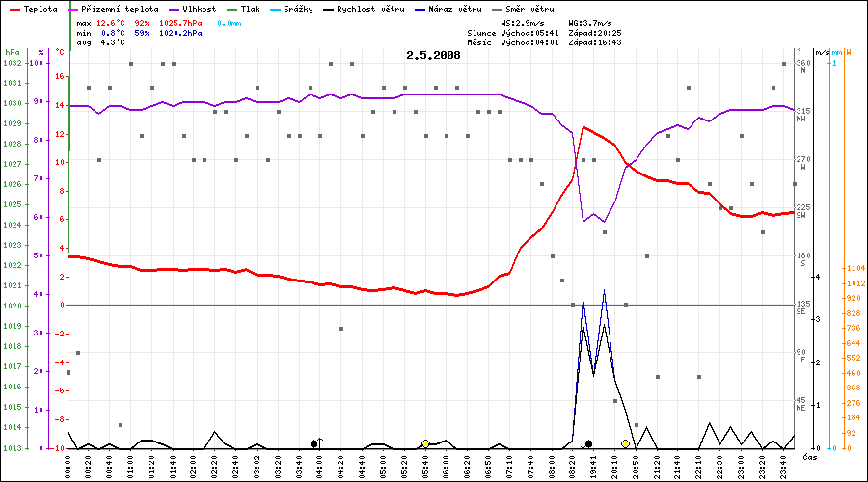Click the Slunce sunrise time Východ:05:41
The width and height of the screenshot is (868, 482).
point(529,33)
